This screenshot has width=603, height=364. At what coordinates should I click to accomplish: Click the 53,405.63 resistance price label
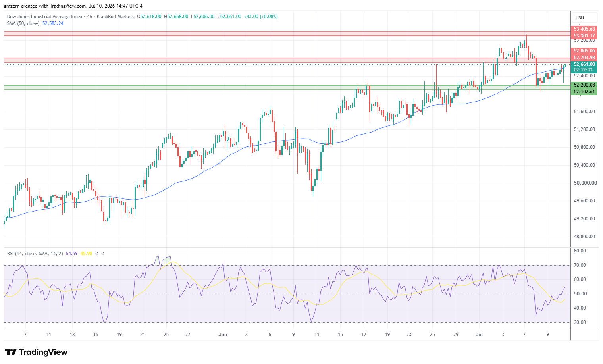click(x=584, y=29)
